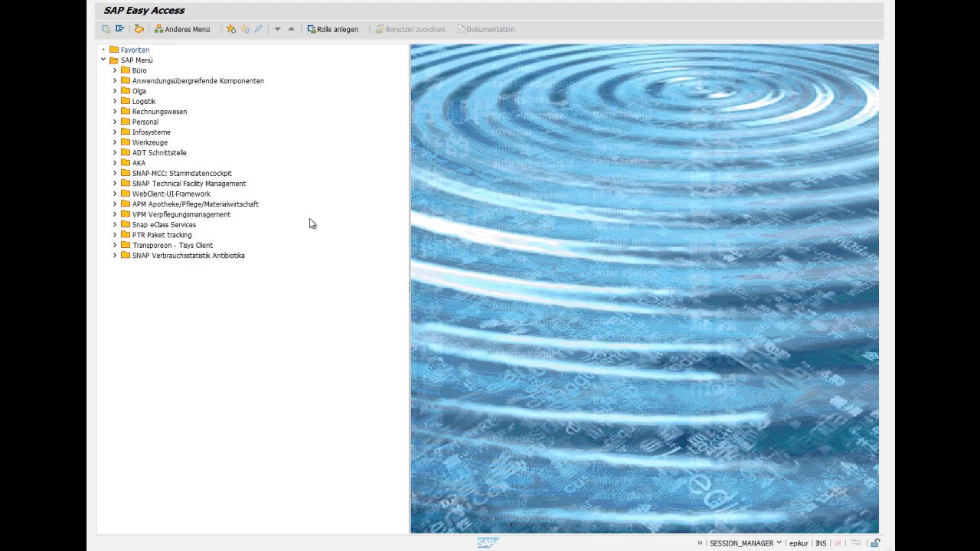Image resolution: width=980 pixels, height=551 pixels.
Task: Click the status bar bar-chart icon
Action: pos(838,543)
